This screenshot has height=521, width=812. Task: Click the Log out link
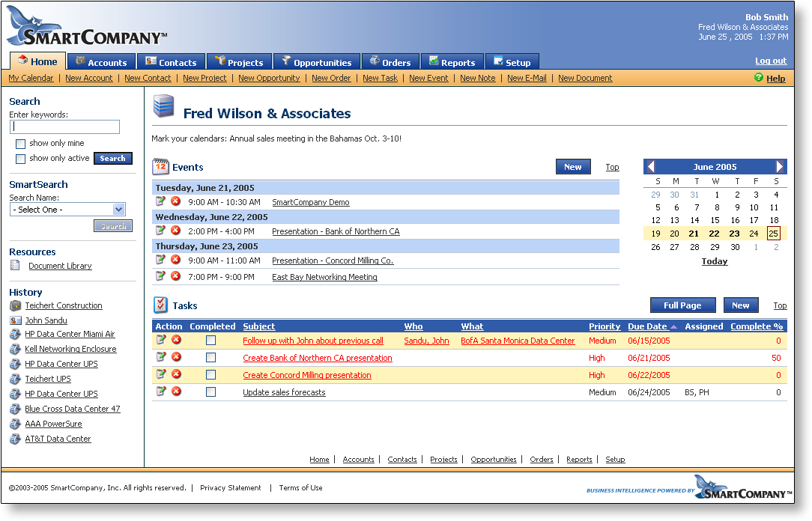coord(771,61)
